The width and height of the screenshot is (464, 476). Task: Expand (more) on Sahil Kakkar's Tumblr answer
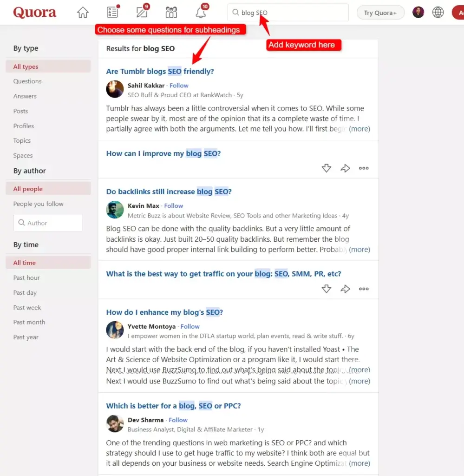(359, 129)
